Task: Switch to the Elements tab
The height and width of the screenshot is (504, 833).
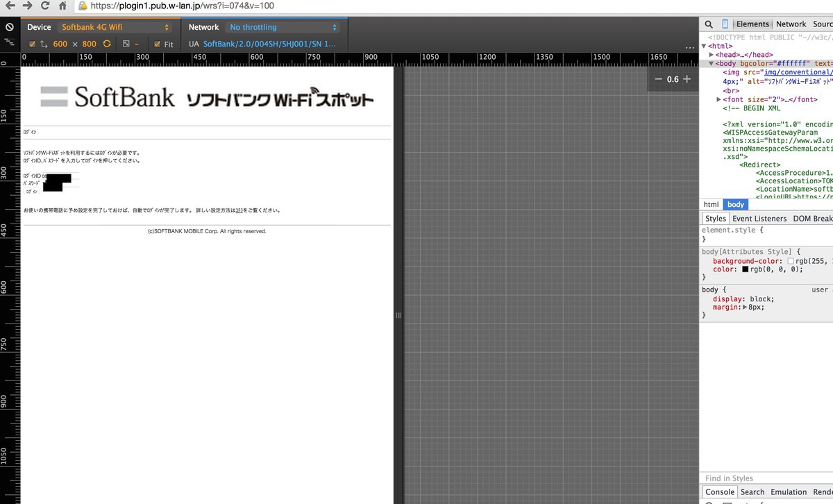Action: 752,24
